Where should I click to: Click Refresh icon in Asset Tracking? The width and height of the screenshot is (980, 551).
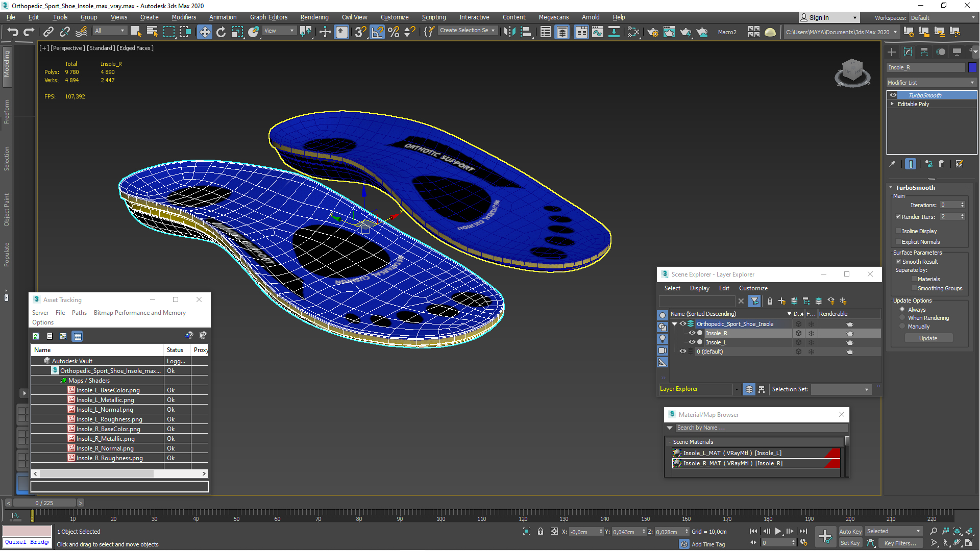[x=36, y=336]
